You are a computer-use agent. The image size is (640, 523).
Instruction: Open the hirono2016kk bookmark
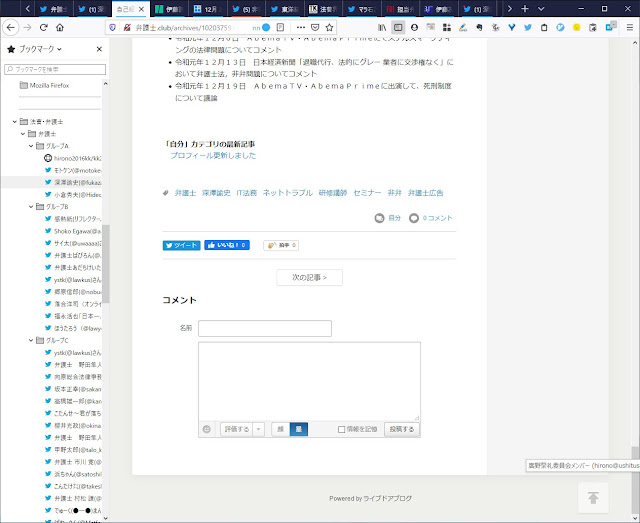click(x=73, y=158)
